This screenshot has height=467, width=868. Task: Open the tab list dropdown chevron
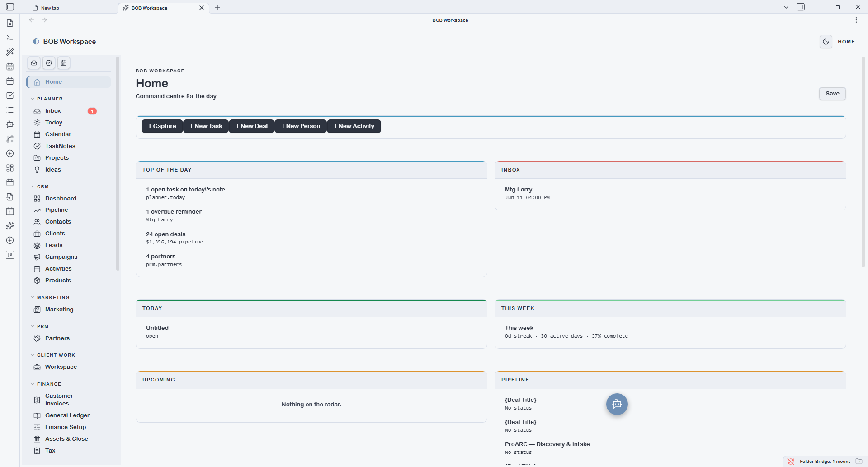pos(786,7)
